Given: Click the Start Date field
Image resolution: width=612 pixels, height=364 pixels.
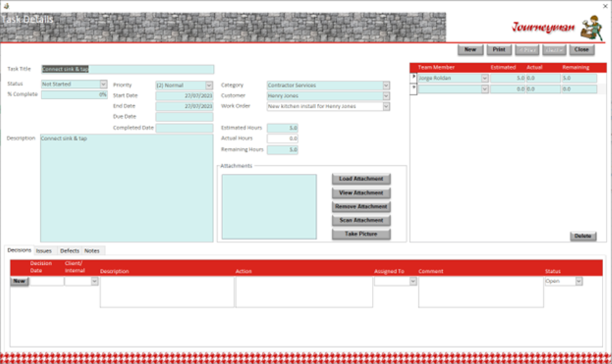Looking at the screenshot, I should point(184,96).
